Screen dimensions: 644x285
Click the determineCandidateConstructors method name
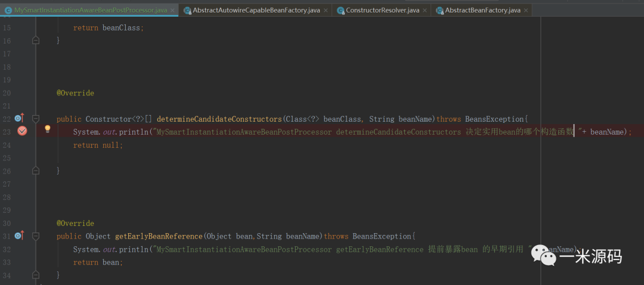[219, 119]
